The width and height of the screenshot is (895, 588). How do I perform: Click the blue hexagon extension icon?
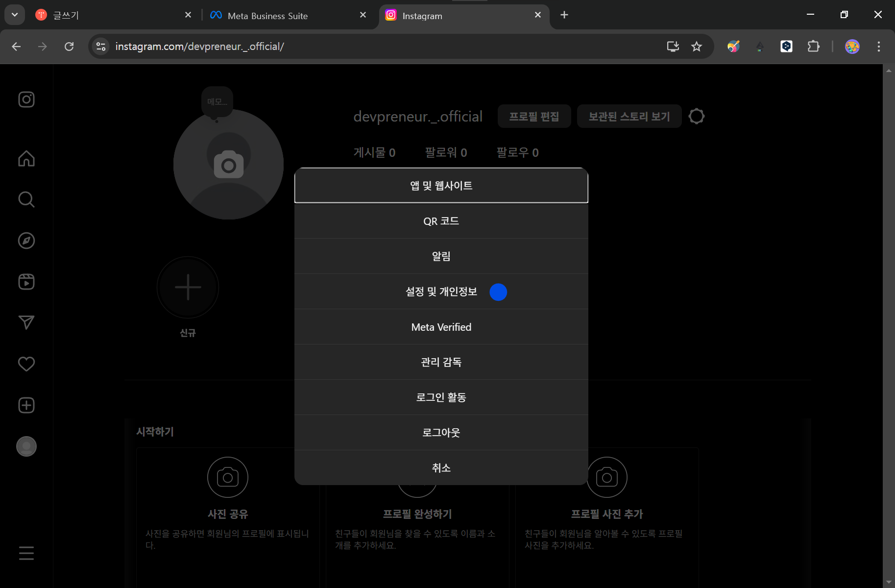point(787,47)
